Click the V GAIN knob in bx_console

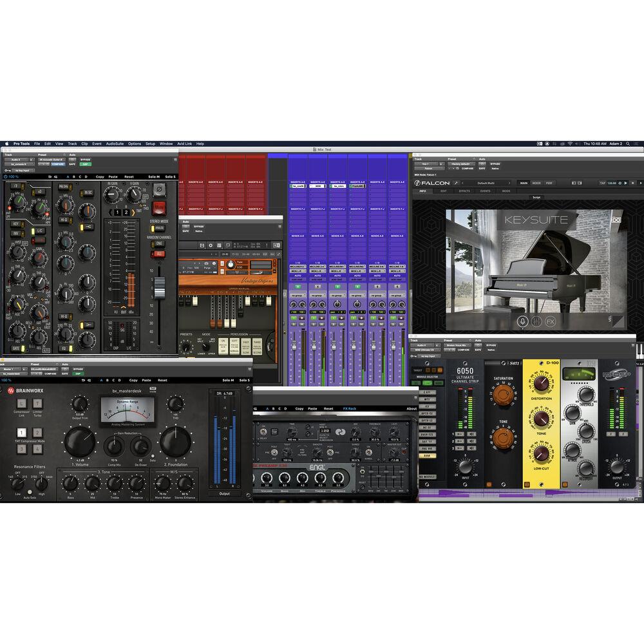(134, 194)
